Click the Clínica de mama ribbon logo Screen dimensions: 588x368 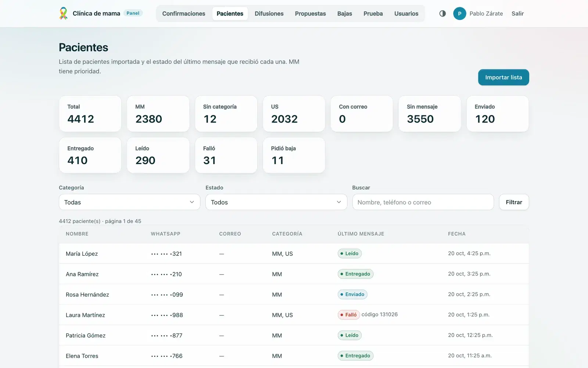[64, 14]
